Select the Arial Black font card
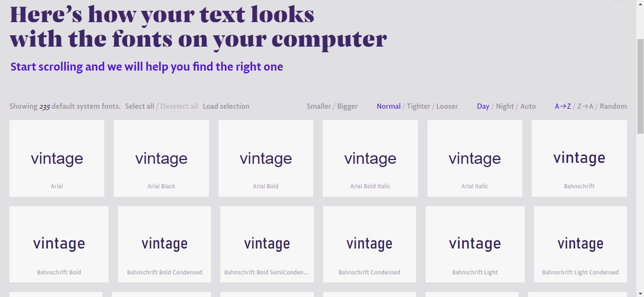This screenshot has height=297, width=644. (x=162, y=158)
